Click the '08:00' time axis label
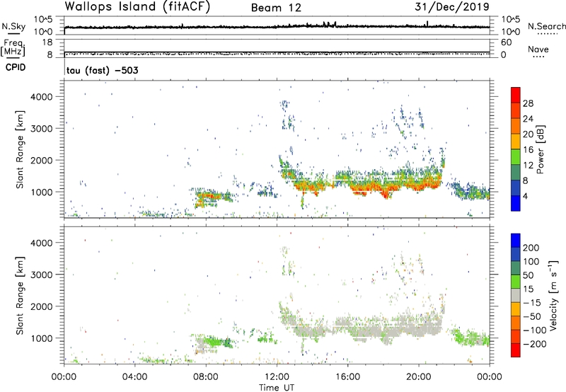Screen dimensions: 566x392 pyautogui.click(x=206, y=377)
